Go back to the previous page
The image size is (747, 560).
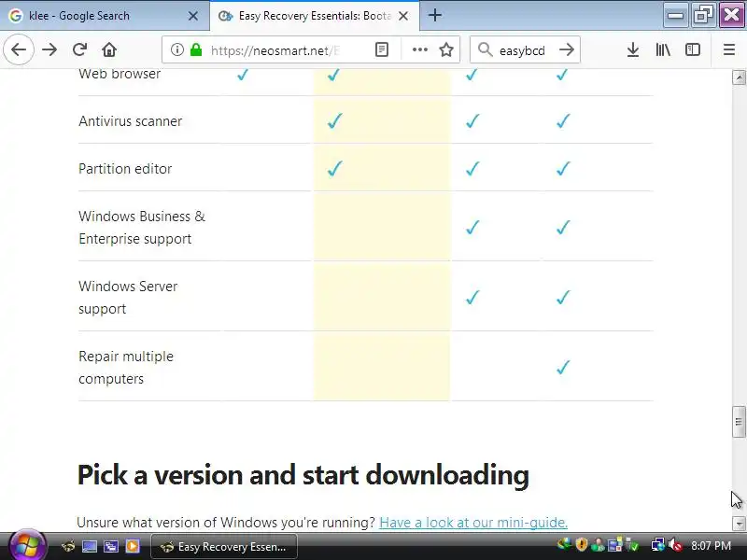click(x=19, y=49)
